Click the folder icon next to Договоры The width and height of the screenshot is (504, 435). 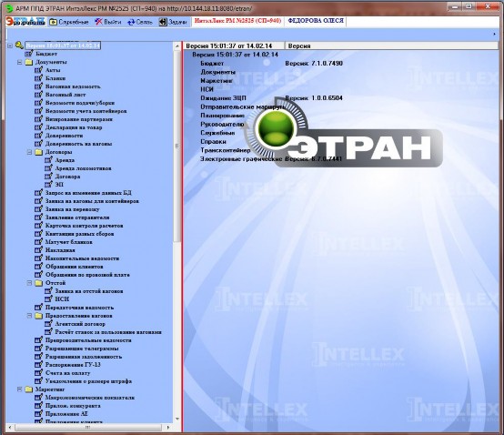click(x=38, y=152)
